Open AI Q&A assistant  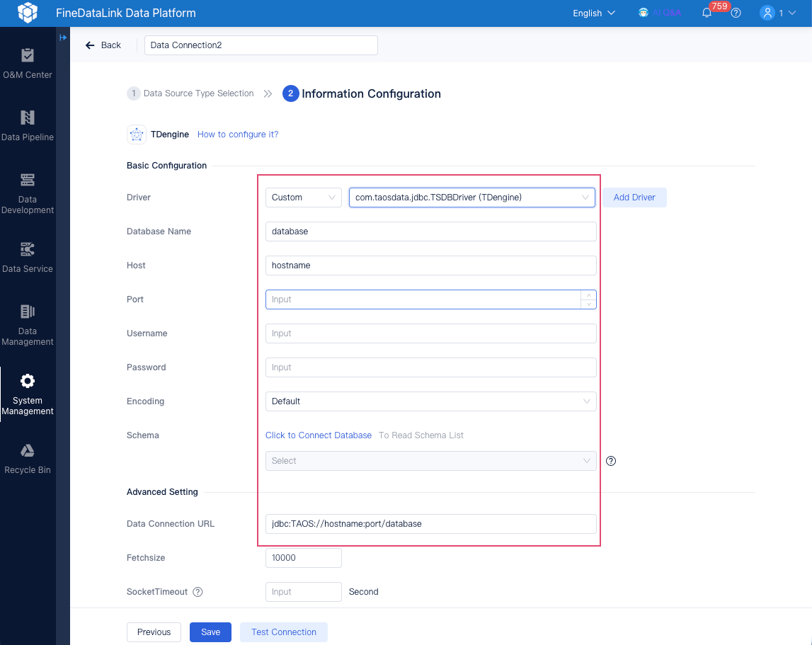pos(660,13)
